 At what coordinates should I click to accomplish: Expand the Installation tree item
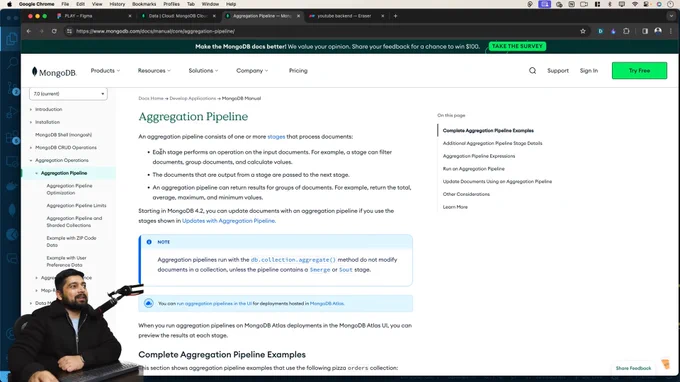click(31, 122)
